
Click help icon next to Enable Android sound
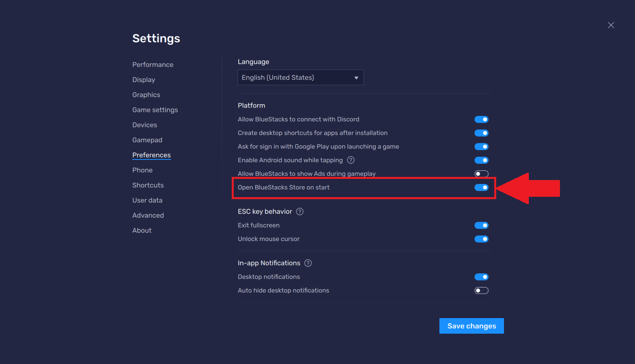351,160
